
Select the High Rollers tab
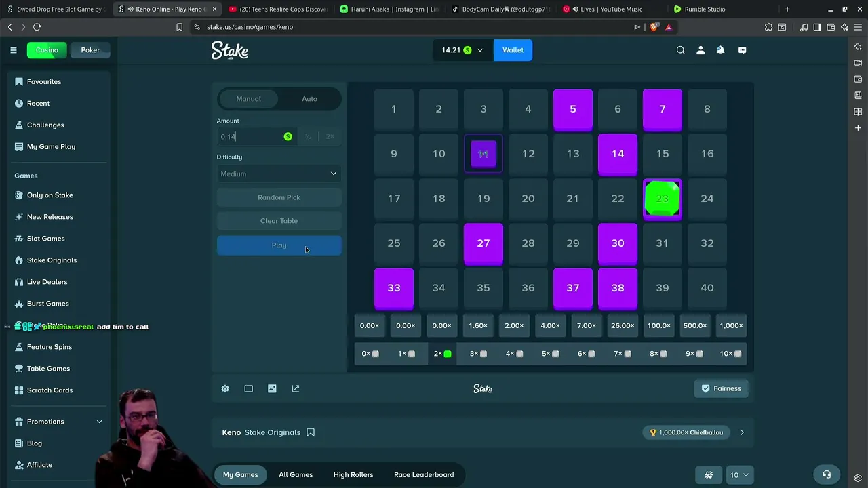click(353, 474)
